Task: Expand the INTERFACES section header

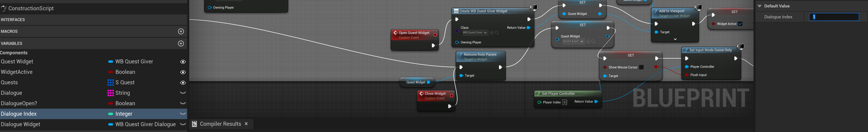Action: [13, 20]
